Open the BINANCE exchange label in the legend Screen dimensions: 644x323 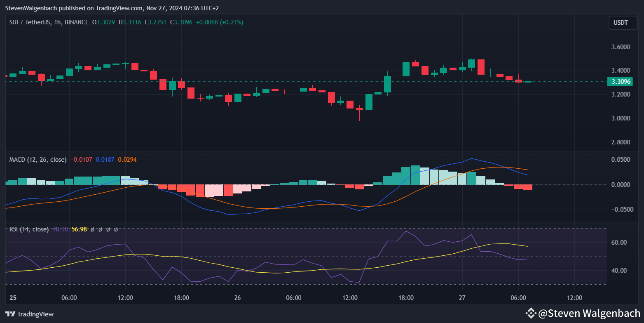tap(77, 22)
